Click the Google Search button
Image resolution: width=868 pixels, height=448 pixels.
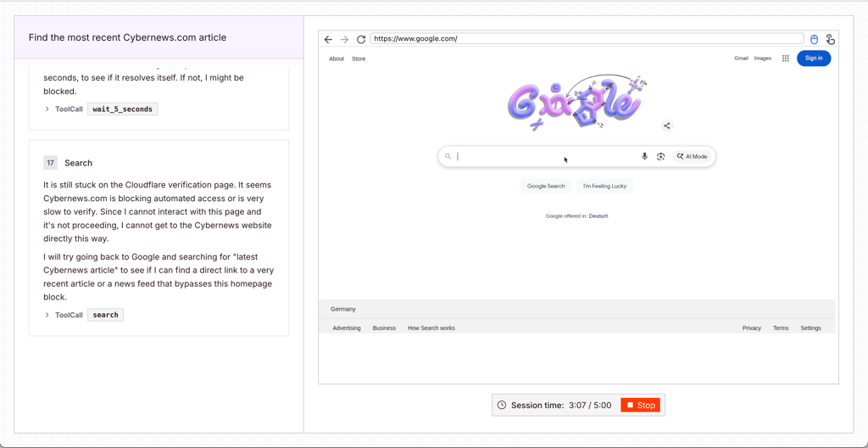coord(546,187)
